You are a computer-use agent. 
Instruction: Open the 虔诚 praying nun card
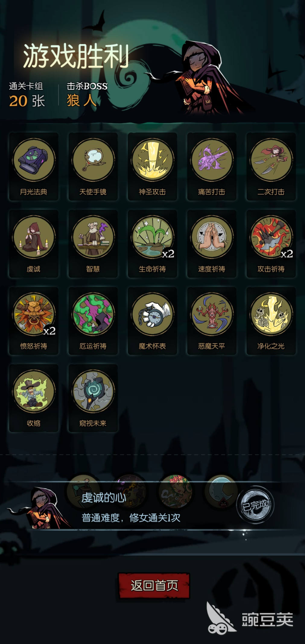pyautogui.click(x=33, y=244)
